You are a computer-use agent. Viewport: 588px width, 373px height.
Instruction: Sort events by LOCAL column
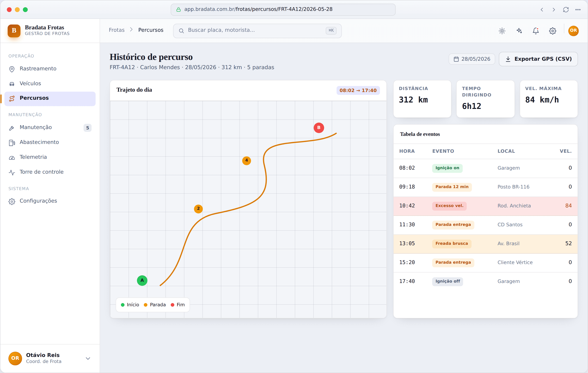[506, 151]
